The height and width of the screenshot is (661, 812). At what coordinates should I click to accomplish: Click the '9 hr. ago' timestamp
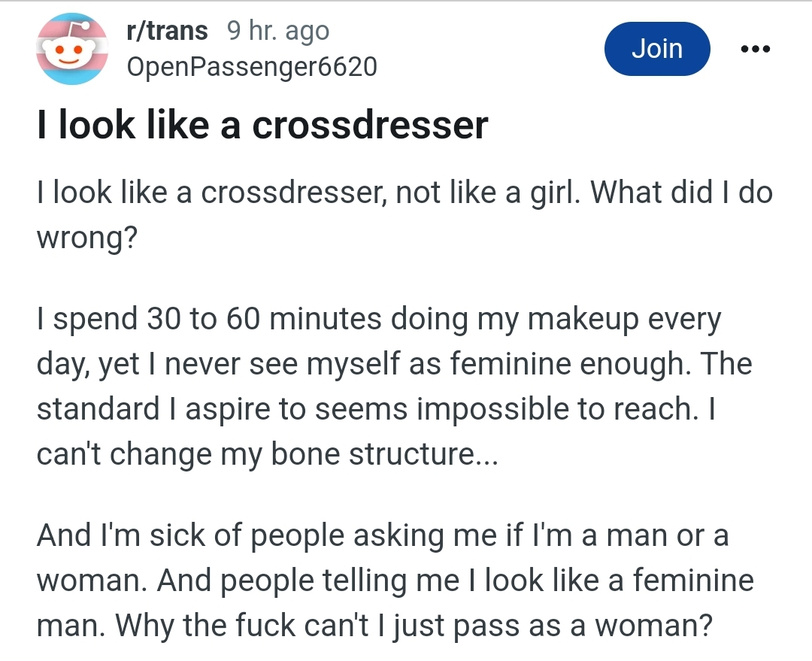coord(278,31)
